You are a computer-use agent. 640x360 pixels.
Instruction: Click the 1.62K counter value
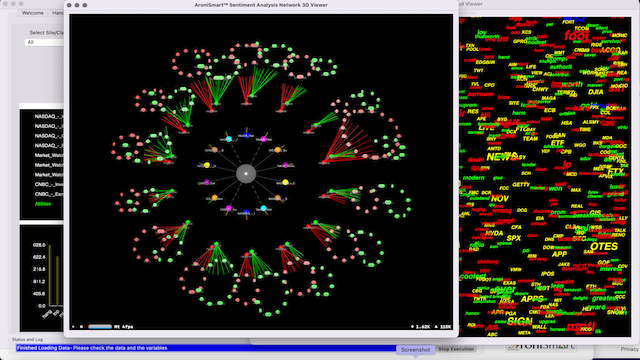click(x=423, y=327)
